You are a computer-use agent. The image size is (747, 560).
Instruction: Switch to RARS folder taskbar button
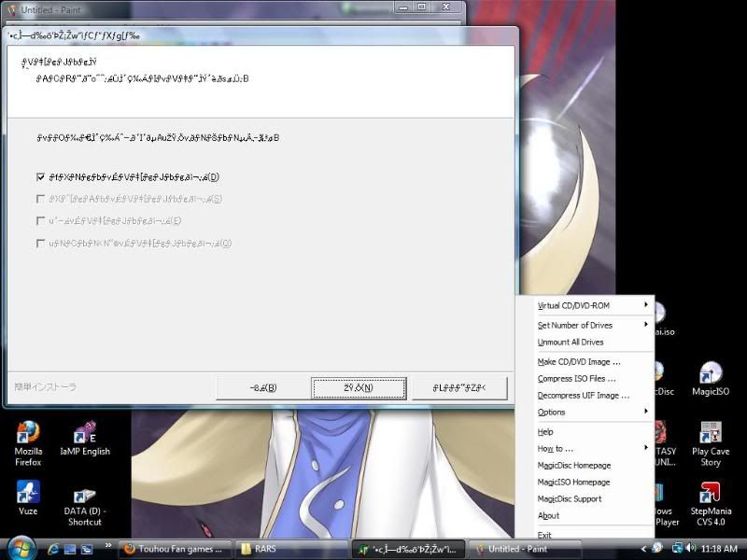pos(290,549)
